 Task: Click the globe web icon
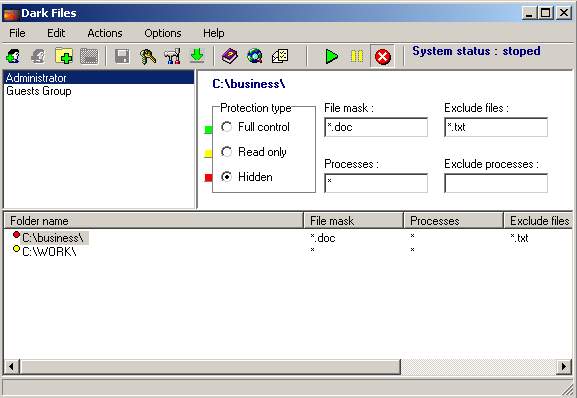pyautogui.click(x=255, y=56)
